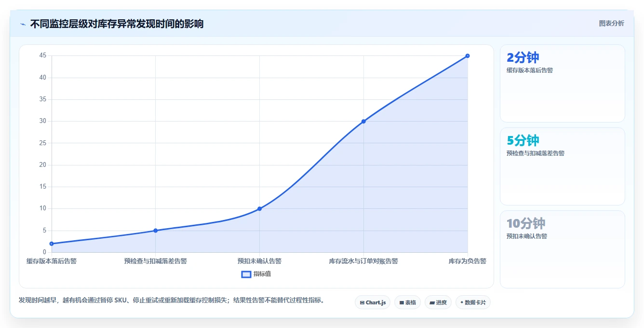Click x-axis label 预检查与扣减落差告警
644x328 pixels.
(155, 261)
